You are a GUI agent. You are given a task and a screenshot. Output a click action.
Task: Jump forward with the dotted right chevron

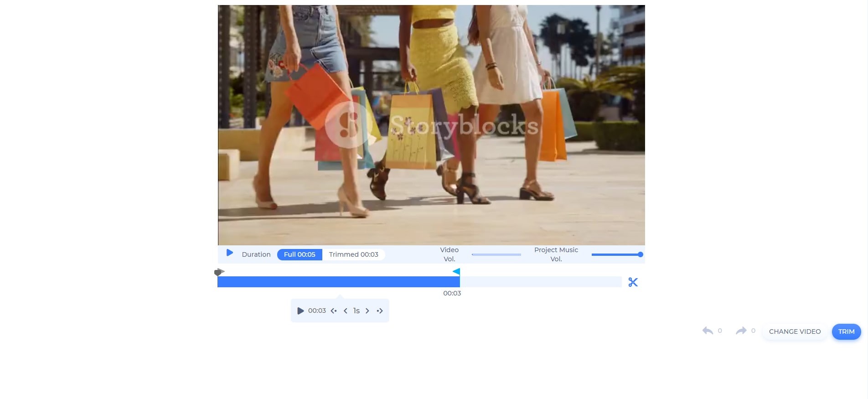point(379,311)
